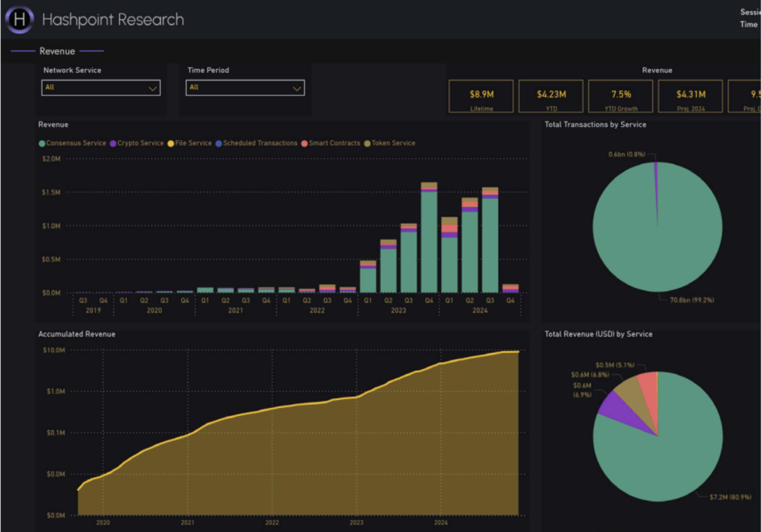Click the $4.23M YTD KPI card
This screenshot has height=532, width=761.
(551, 96)
